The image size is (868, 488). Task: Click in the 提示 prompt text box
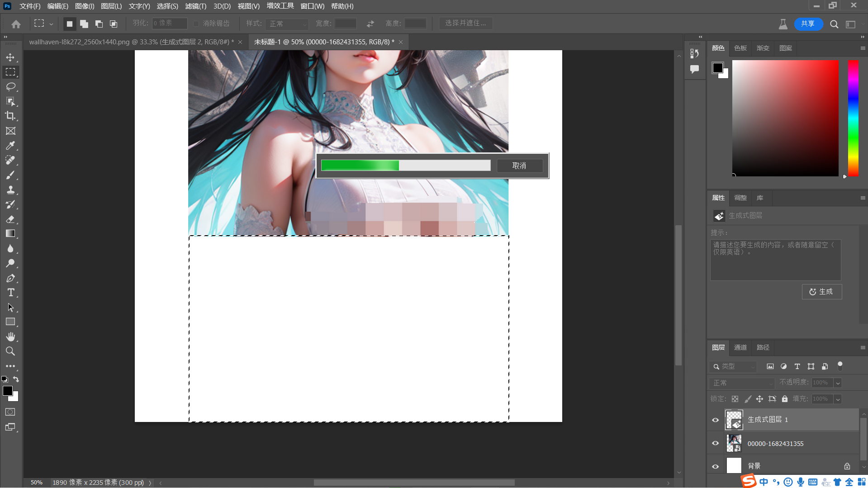coord(775,260)
